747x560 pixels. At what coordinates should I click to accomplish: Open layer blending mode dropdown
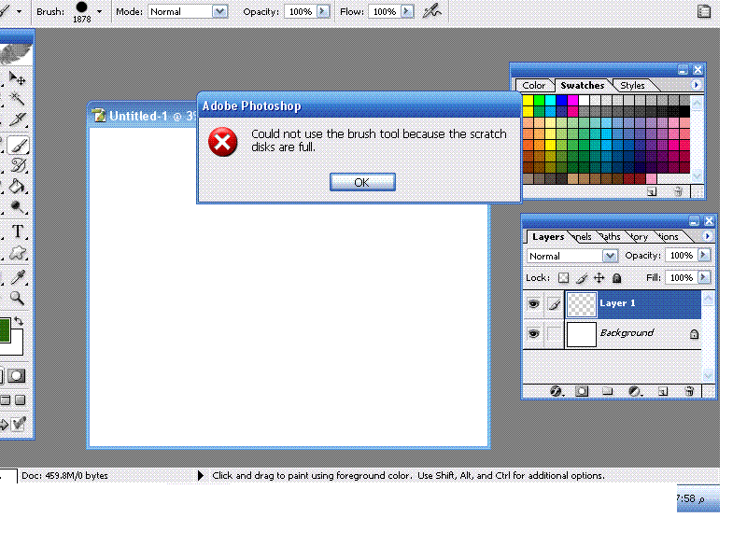click(610, 256)
